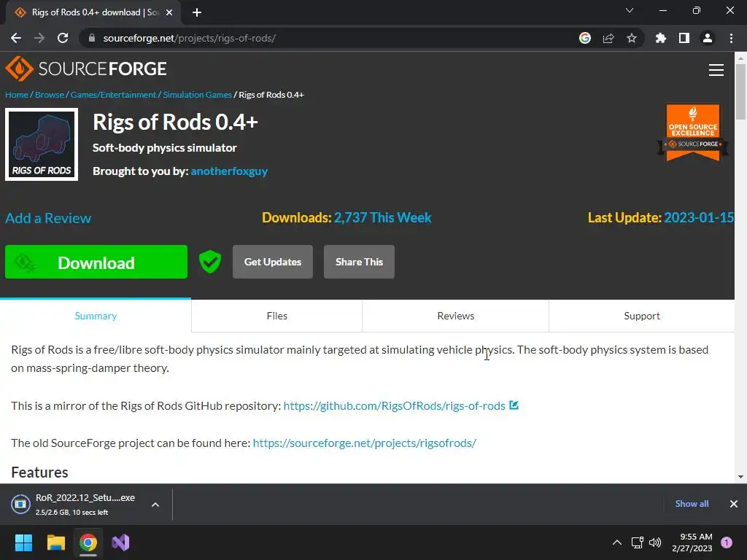747x560 pixels.
Task: Open the new tab plus button
Action: click(x=197, y=12)
